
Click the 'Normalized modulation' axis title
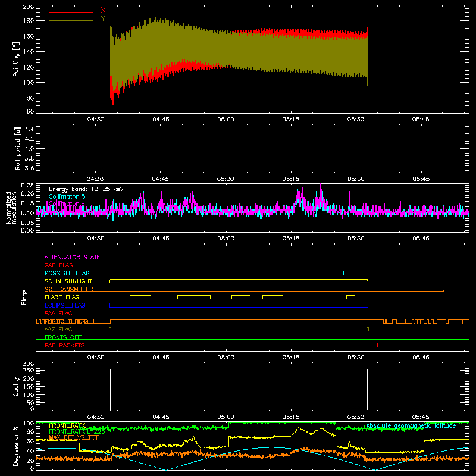click(x=11, y=208)
